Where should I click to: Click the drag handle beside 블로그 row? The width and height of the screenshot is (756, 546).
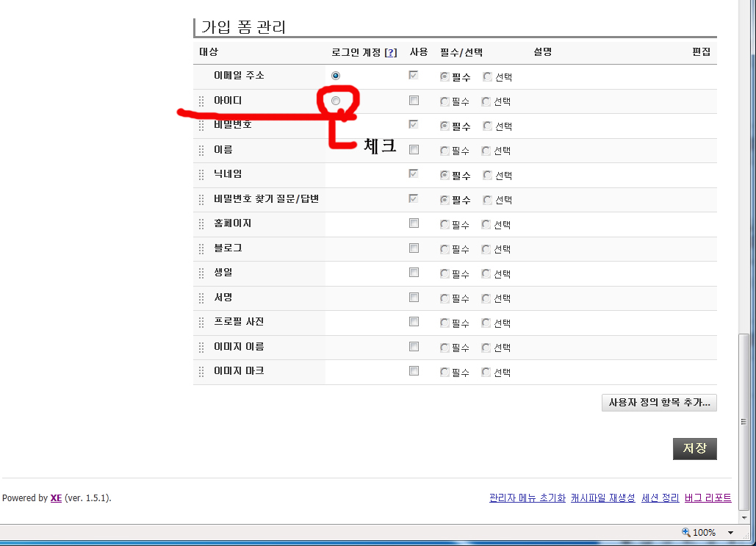click(x=201, y=249)
